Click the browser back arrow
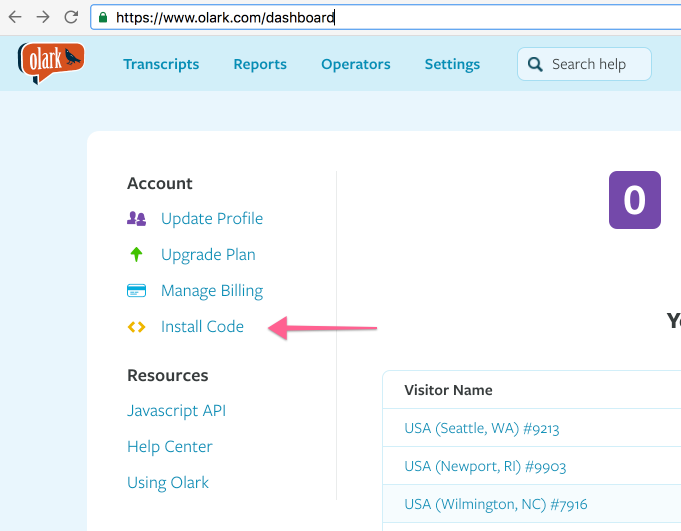 point(15,17)
